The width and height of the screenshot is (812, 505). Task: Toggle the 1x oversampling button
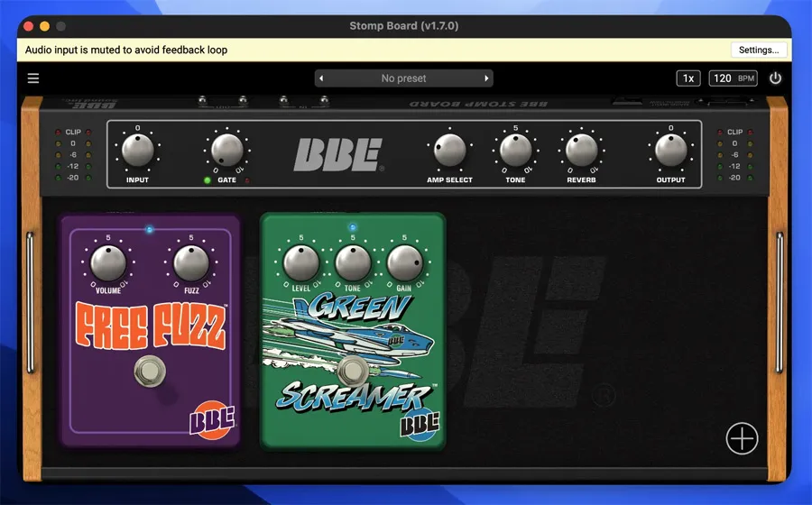[x=688, y=78]
